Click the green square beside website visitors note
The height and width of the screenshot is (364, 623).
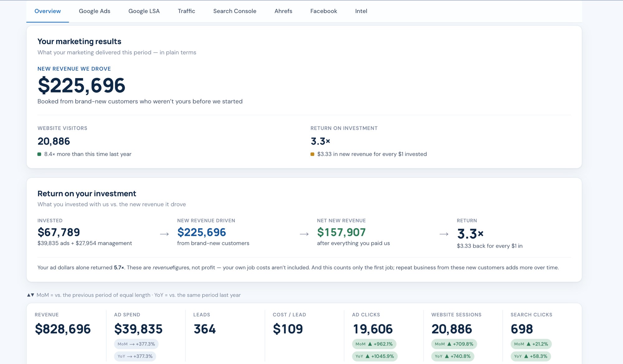click(39, 154)
